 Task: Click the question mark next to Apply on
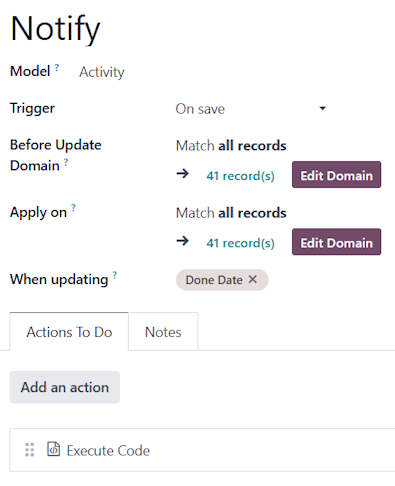(73, 208)
